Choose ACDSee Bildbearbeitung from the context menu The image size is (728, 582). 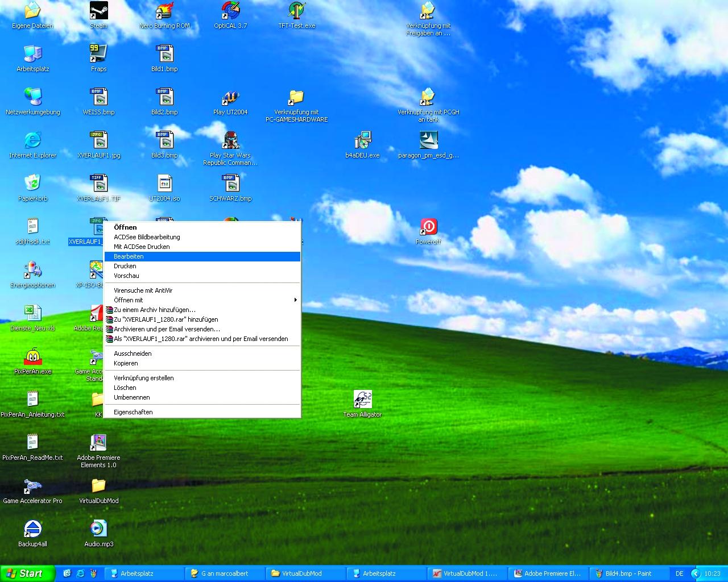[x=202, y=237]
